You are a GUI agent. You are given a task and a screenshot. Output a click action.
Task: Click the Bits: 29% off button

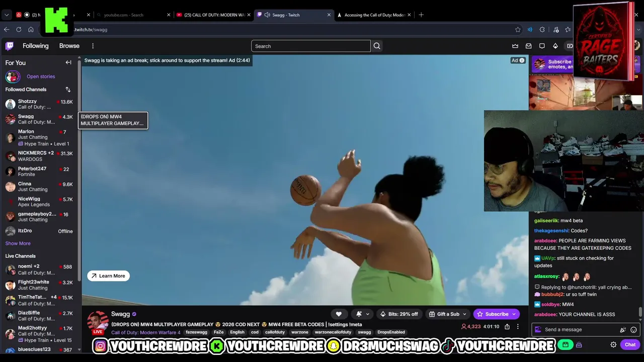pyautogui.click(x=398, y=314)
